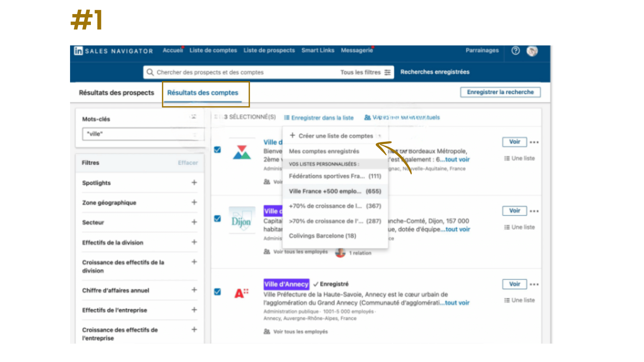Open the help icon in the top bar
The width and height of the screenshot is (644, 362).
coord(515,51)
